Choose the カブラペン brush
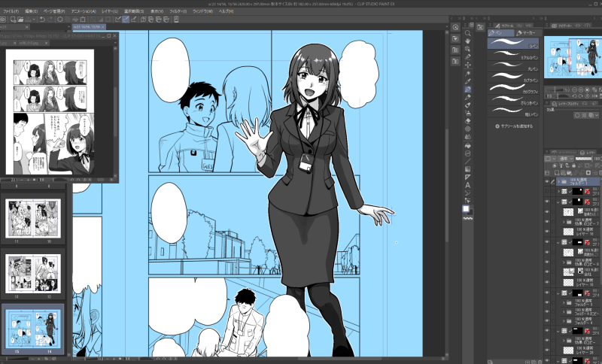Image resolution: width=602 pixels, height=364 pixels. coord(513,77)
